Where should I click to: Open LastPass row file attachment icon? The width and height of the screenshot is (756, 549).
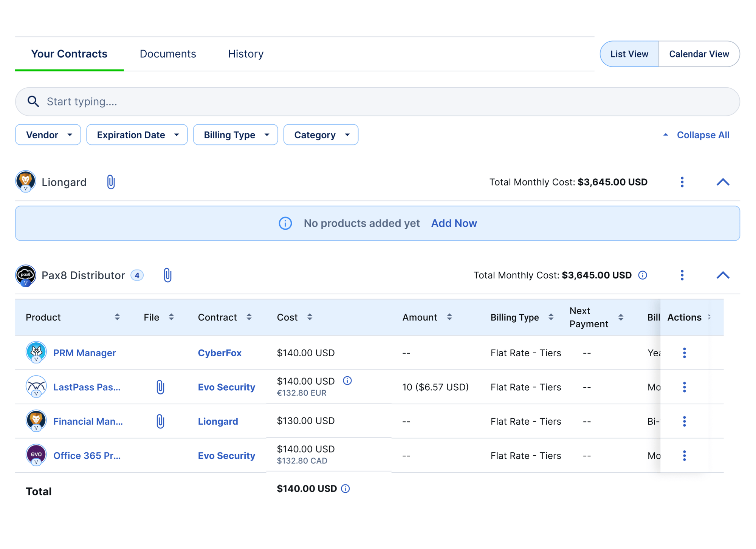(160, 387)
